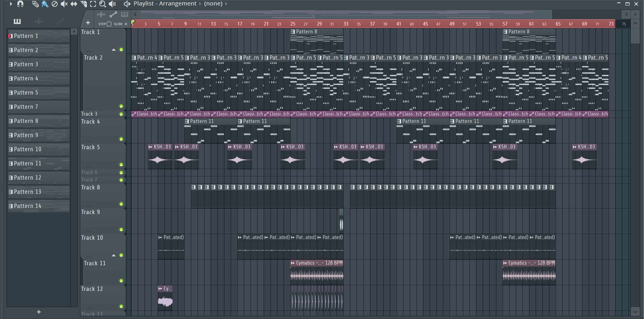Click the playlist overview minimap
644x319 pixels.
346,14
